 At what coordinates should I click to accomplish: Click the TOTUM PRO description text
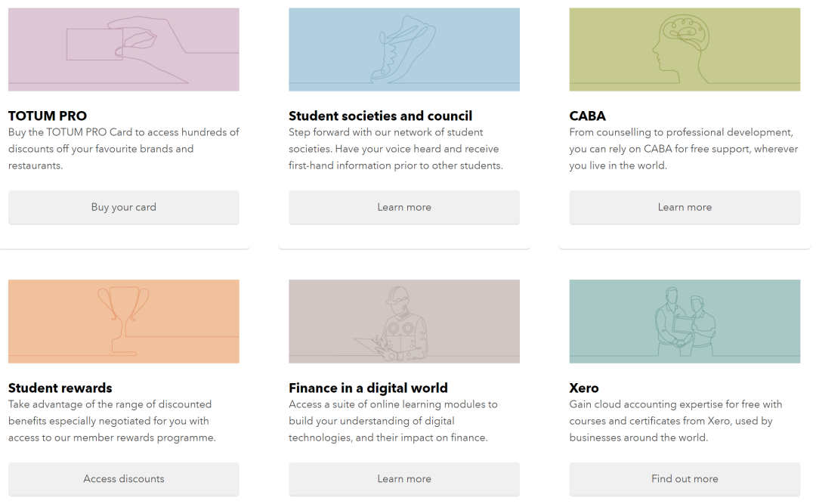(x=124, y=149)
